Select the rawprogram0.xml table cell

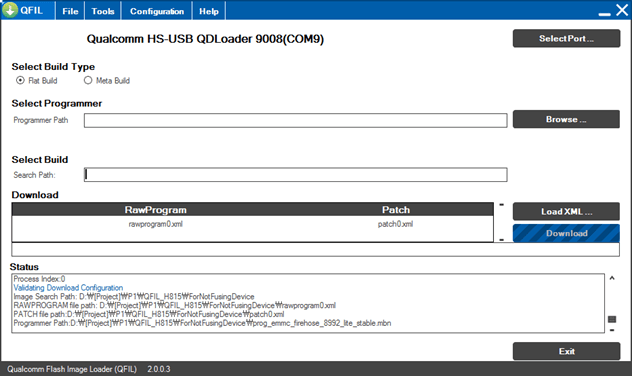[156, 224]
